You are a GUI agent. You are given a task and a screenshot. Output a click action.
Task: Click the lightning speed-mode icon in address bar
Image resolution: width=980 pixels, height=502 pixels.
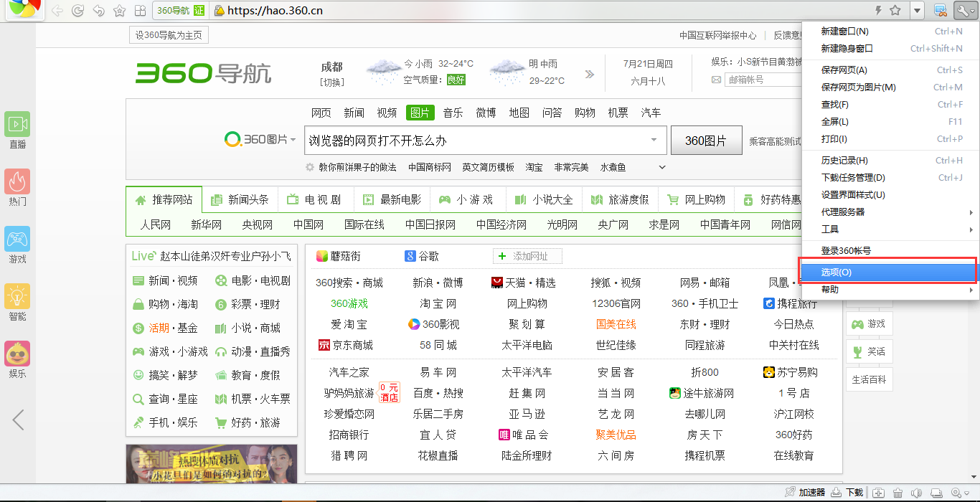[878, 10]
